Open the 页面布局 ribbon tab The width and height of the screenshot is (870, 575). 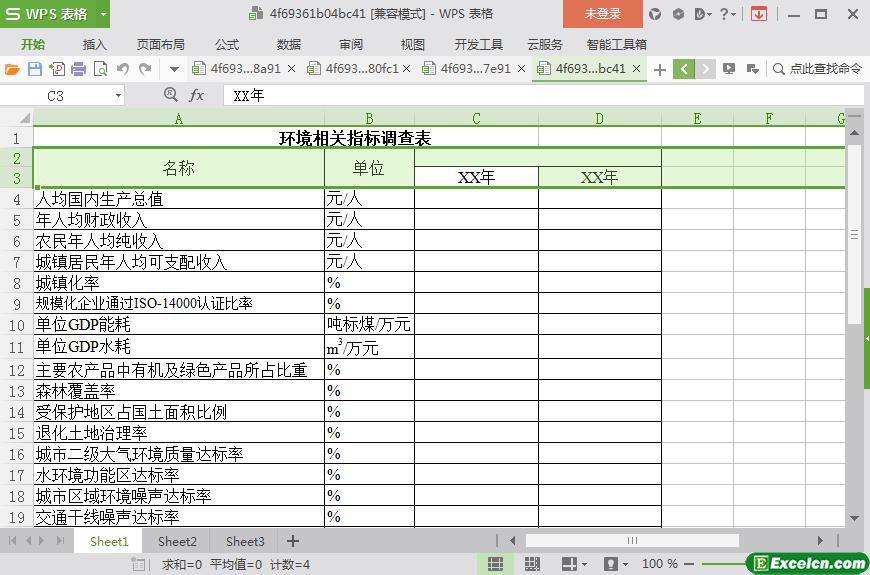pos(161,44)
